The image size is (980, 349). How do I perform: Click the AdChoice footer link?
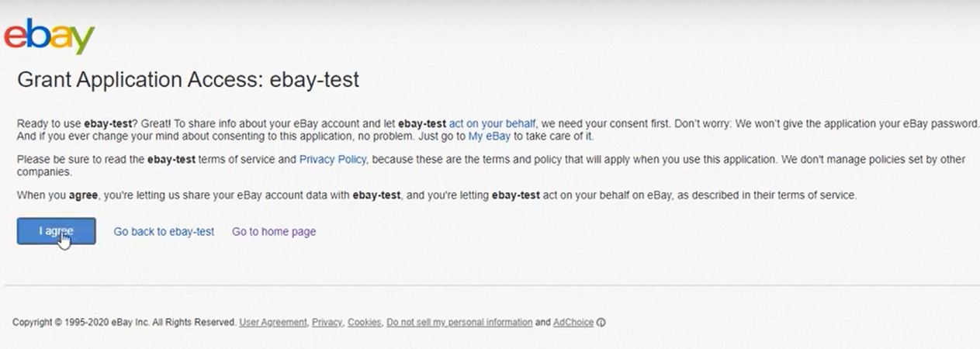click(573, 323)
